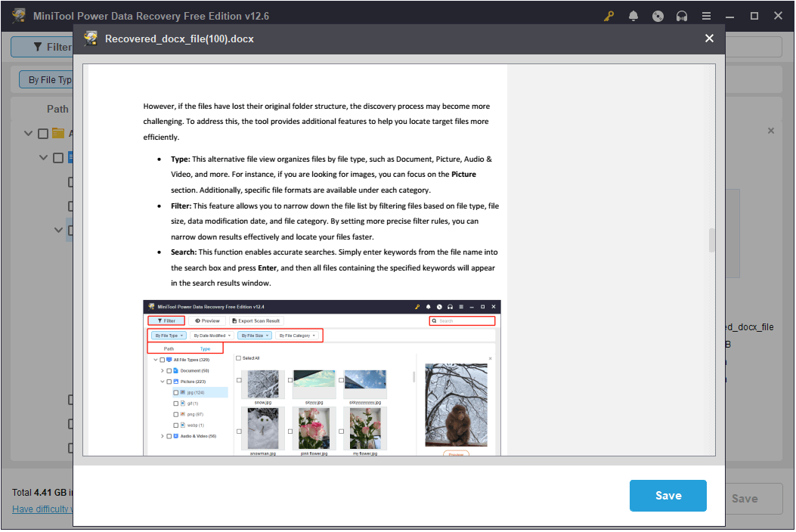This screenshot has width=796, height=532.
Task: Collapse the top-level tree node chevron
Action: 28,133
